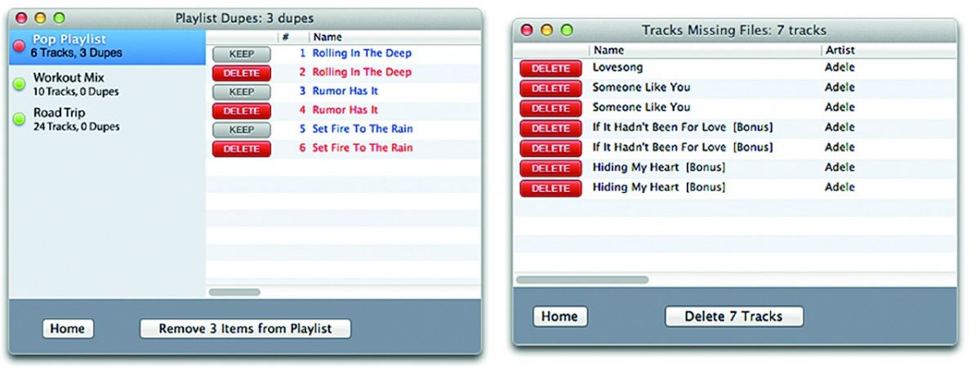Image resolution: width=980 pixels, height=372 pixels.
Task: Zoom the Tracks Missing Files window with green button
Action: point(566,30)
